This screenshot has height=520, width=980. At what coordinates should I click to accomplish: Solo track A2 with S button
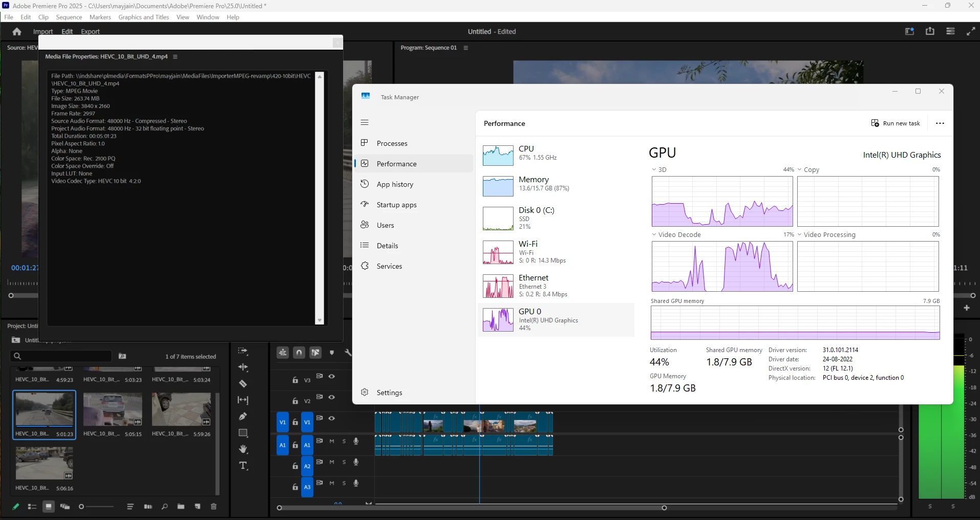(344, 462)
